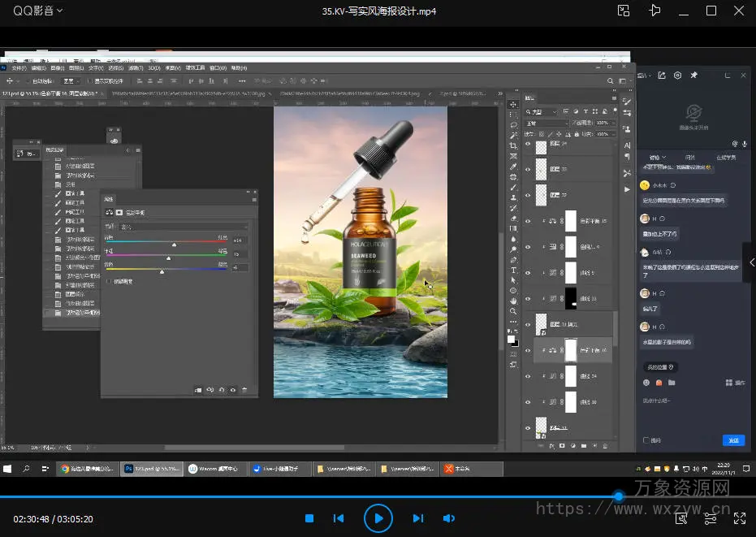The width and height of the screenshot is (756, 537).
Task: Toggle fullscreen mode in the player
Action: tap(739, 518)
